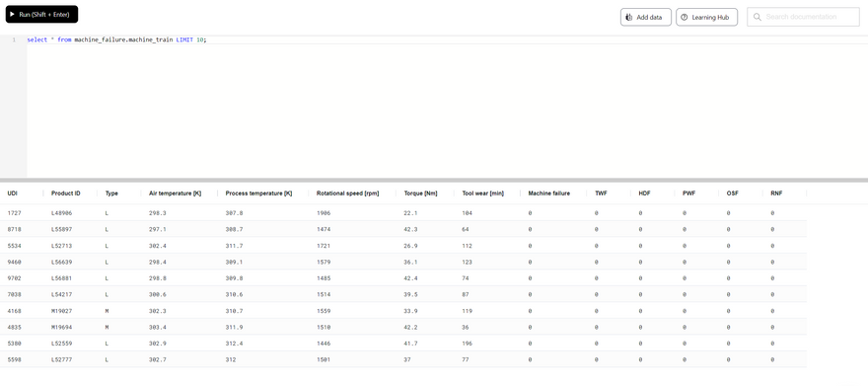Click the divider between the editor and results

point(434,180)
